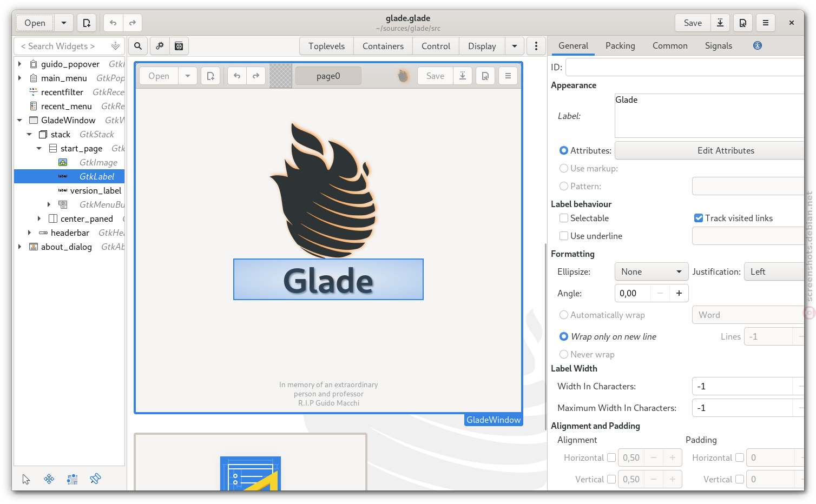816x504 pixels.
Task: Click the main Open button
Action: pos(35,23)
